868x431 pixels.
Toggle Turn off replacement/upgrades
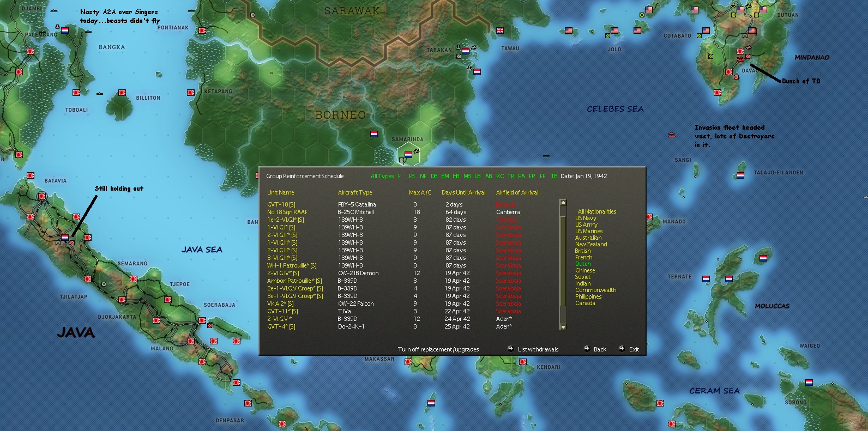click(438, 349)
